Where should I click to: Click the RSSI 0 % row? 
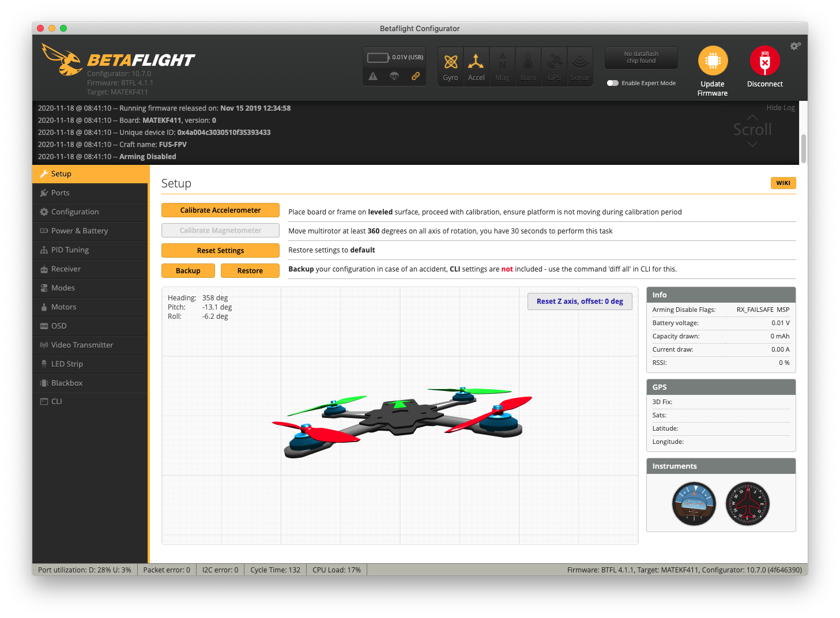click(x=721, y=363)
